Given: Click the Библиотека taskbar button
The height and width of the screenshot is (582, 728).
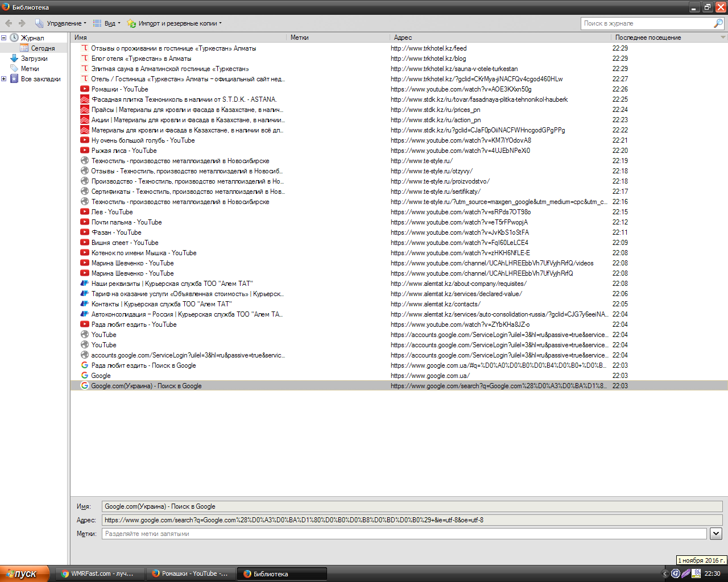Looking at the screenshot, I should pos(282,574).
